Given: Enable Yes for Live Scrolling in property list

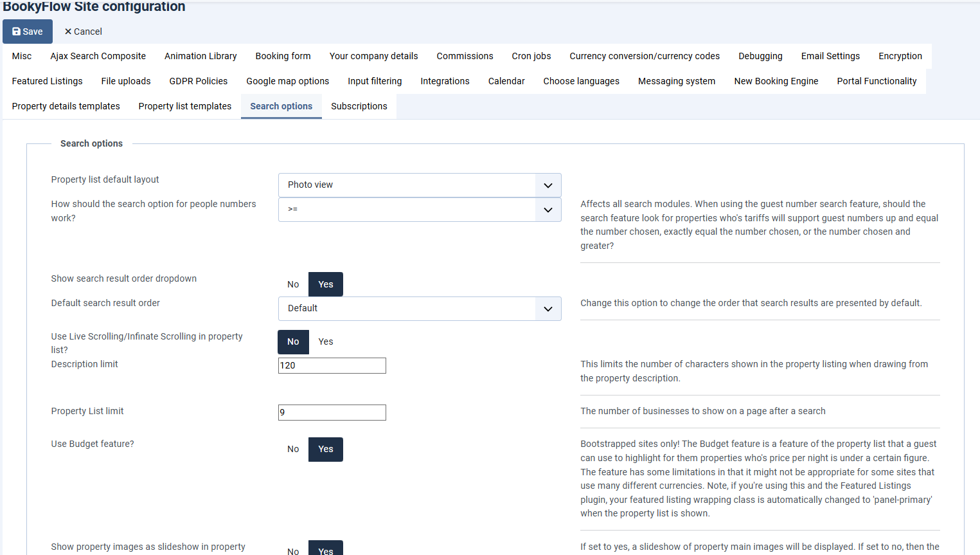Looking at the screenshot, I should point(326,341).
